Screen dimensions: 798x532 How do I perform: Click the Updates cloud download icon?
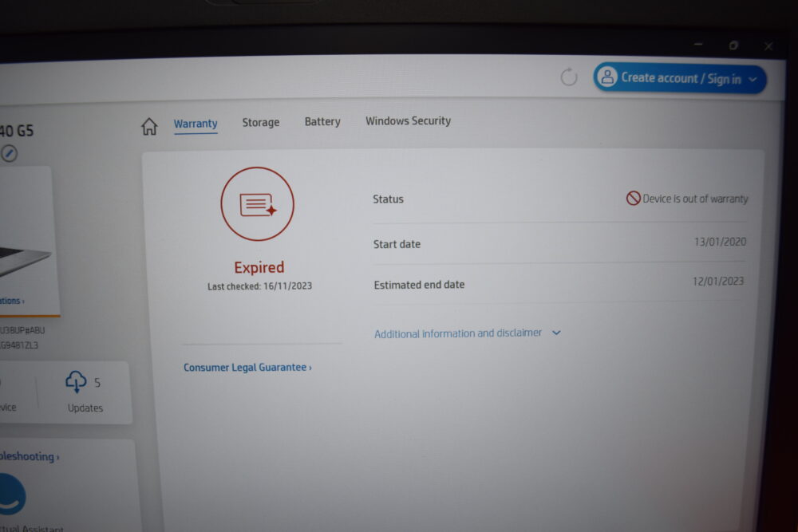pyautogui.click(x=76, y=381)
